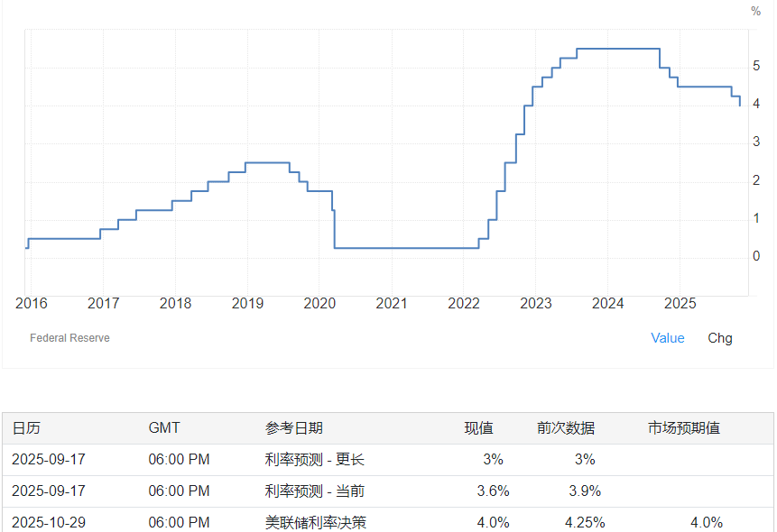Switch chart to Value view
Image resolution: width=777 pixels, height=532 pixels.
point(667,338)
